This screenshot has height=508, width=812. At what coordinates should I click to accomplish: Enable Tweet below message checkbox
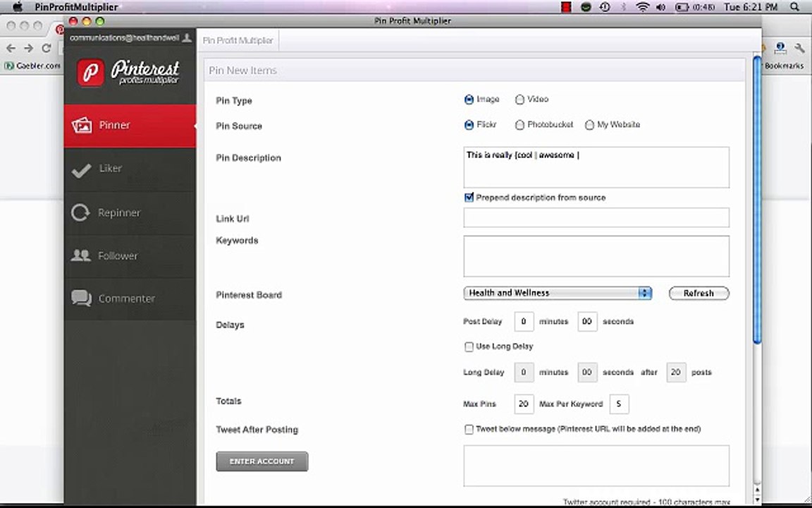click(x=469, y=429)
